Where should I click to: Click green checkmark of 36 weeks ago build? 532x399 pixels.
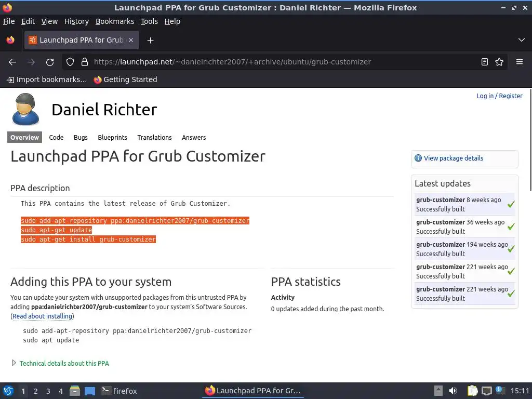click(511, 227)
